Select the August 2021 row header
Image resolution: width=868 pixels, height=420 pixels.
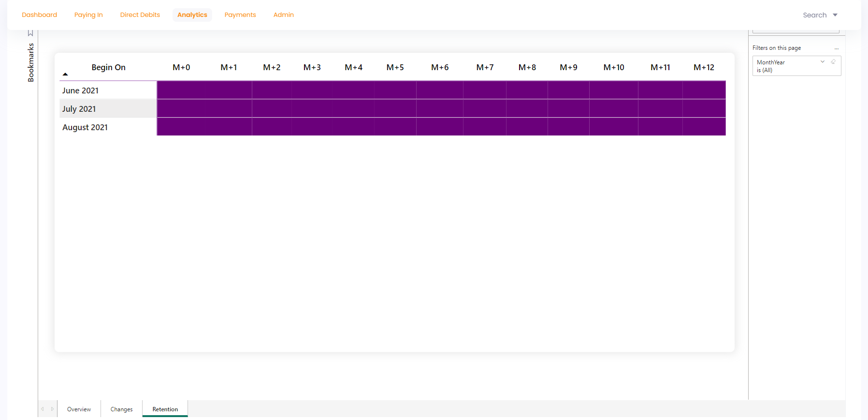click(x=108, y=127)
